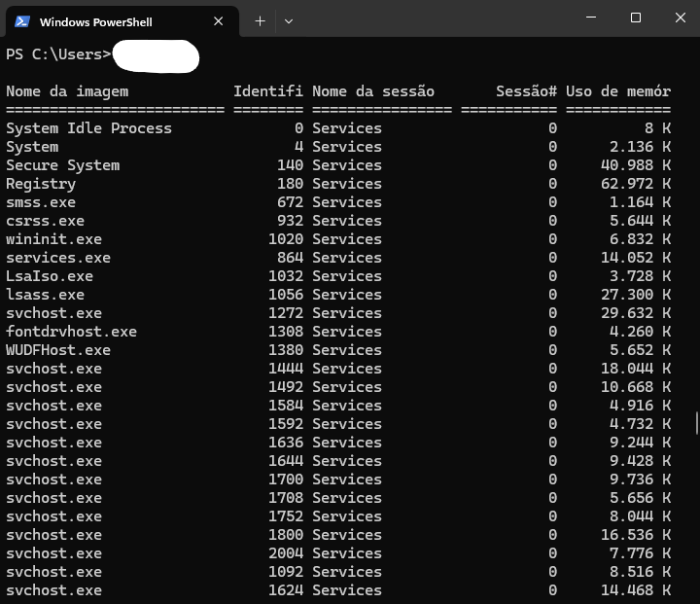
Task: Click the 'WUDFHost.exe' process name
Action: (58, 350)
